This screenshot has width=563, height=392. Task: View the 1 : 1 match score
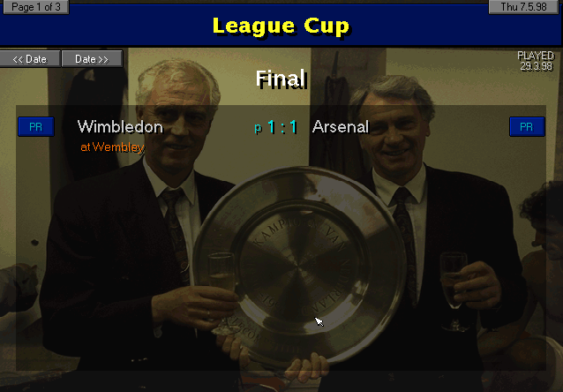coord(282,127)
